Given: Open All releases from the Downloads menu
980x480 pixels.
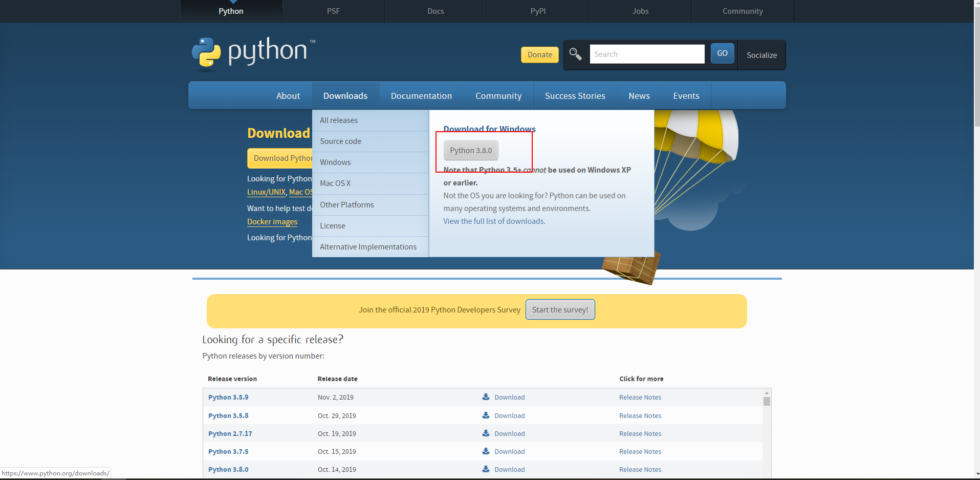Looking at the screenshot, I should tap(339, 120).
